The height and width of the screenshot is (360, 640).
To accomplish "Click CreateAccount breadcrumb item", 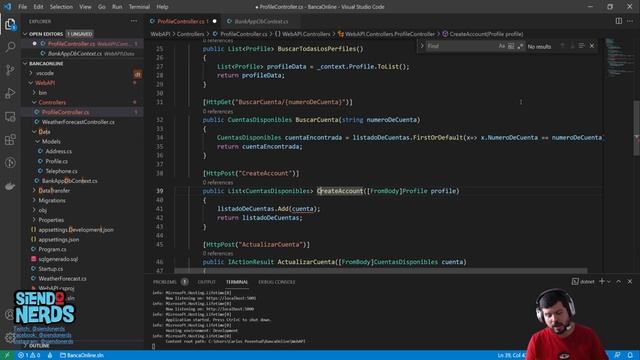I will [x=482, y=34].
